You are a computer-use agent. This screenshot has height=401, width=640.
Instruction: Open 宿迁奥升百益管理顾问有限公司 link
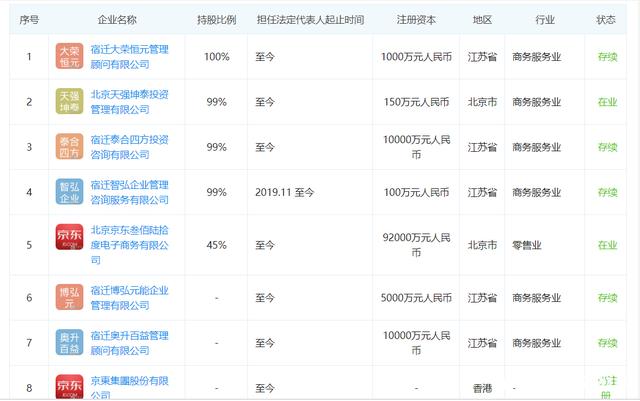coord(129,343)
